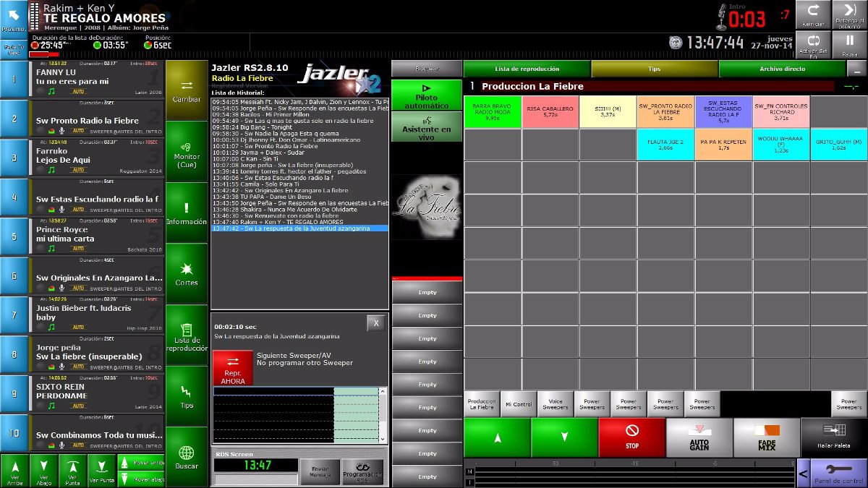
Task: Open Lista de reproducción sidebar button
Action: [x=187, y=335]
